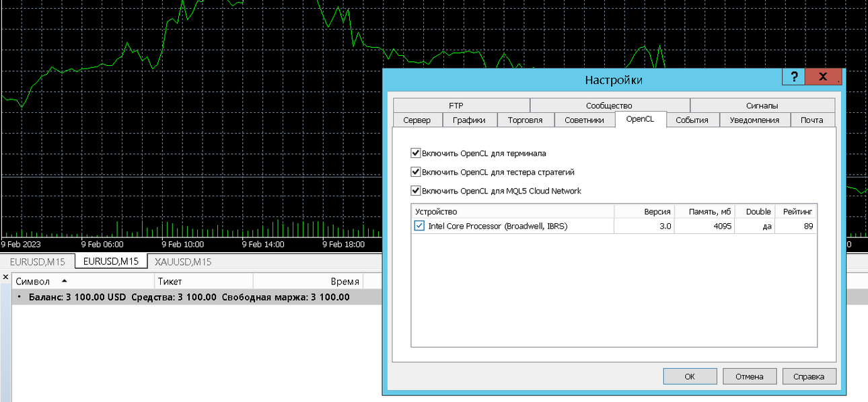Image resolution: width=868 pixels, height=402 pixels.
Task: Select the 'Intel Core Processor (Broadwell, IBRS)' text
Action: [498, 226]
